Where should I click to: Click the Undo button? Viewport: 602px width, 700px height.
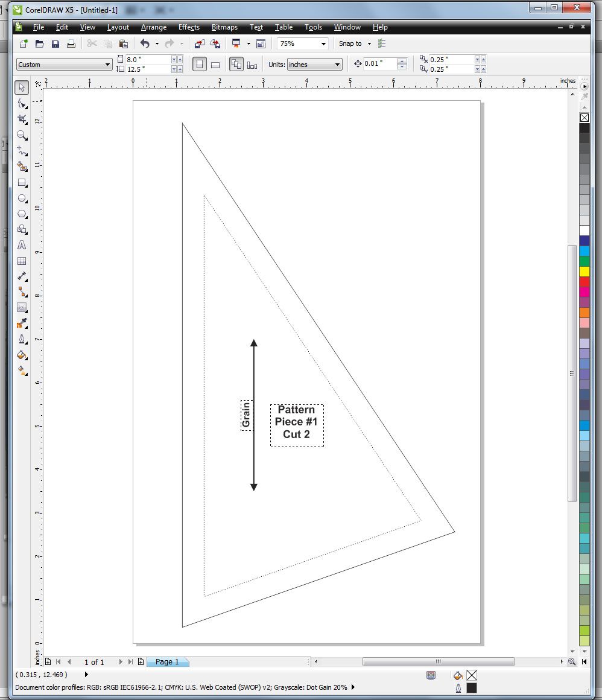(x=145, y=43)
